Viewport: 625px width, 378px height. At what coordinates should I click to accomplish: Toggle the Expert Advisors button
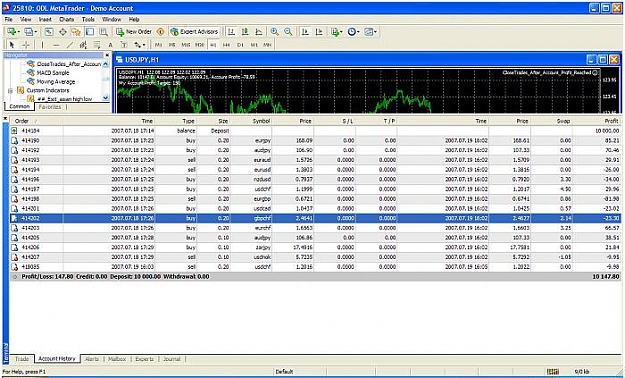click(194, 32)
